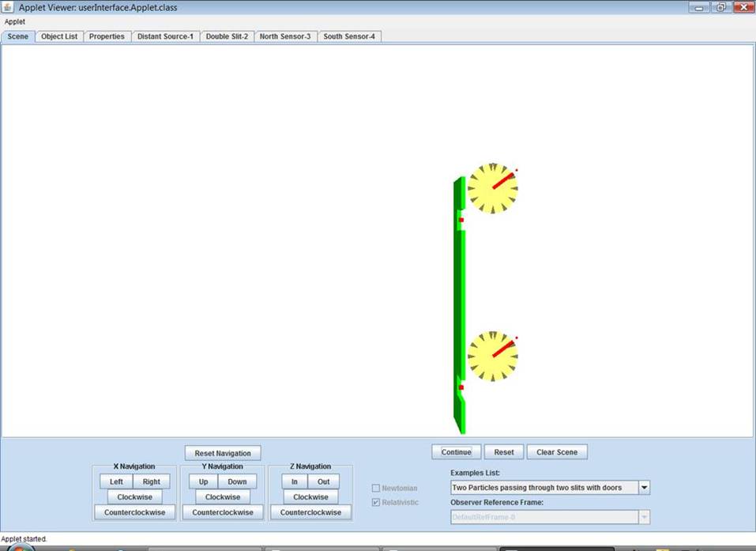Click the Clear Scene button
Screen dimensions: 756x551
click(556, 452)
